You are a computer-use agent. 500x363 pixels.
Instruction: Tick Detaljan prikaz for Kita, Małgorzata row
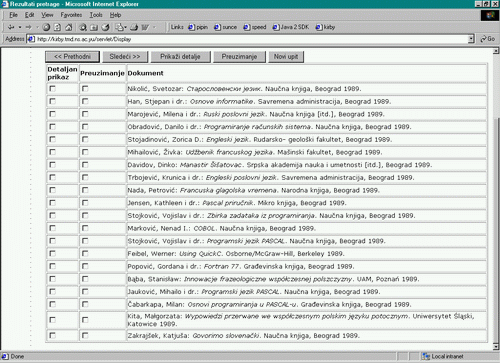(52, 320)
